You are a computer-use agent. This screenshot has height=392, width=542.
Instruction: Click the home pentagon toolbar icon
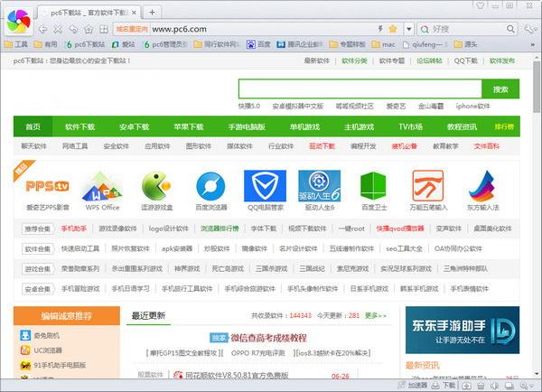89,30
